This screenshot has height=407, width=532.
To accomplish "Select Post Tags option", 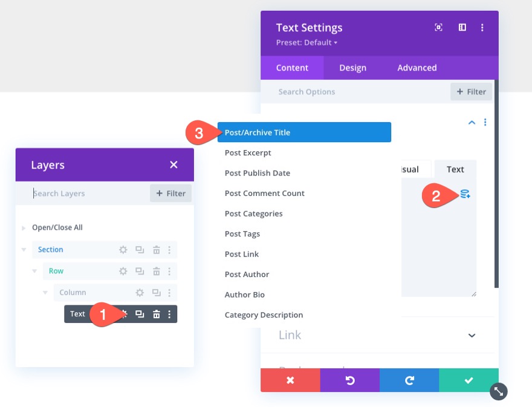I will (x=242, y=234).
